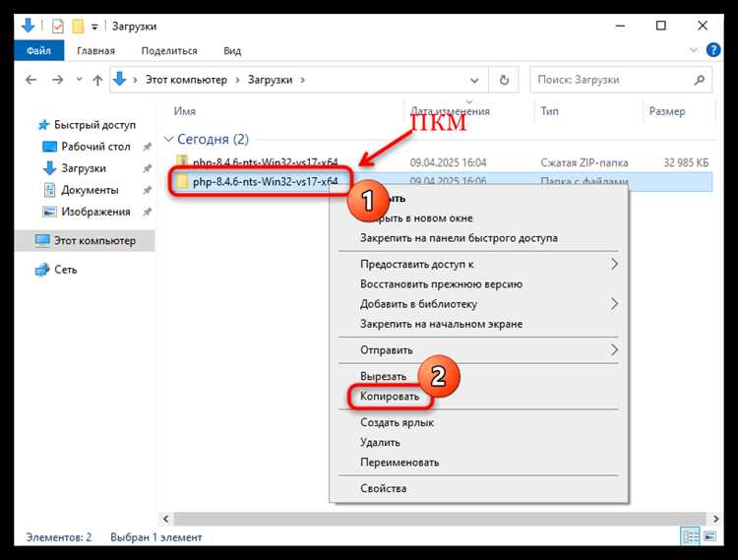The width and height of the screenshot is (738, 560).
Task: Go up one folder level
Action: pos(97,81)
